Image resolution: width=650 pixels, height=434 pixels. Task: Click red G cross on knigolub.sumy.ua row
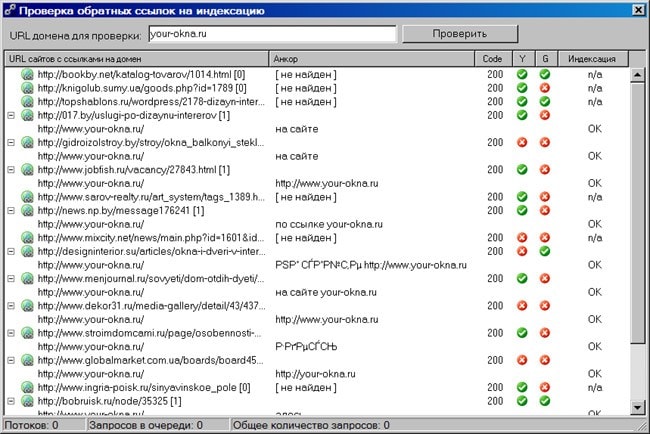(545, 88)
